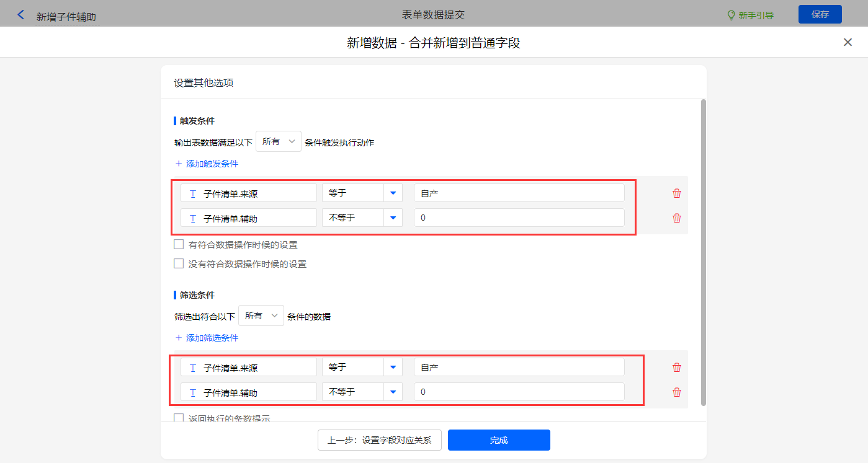This screenshot has height=463, width=868.
Task: Click the 保存 button
Action: [820, 15]
